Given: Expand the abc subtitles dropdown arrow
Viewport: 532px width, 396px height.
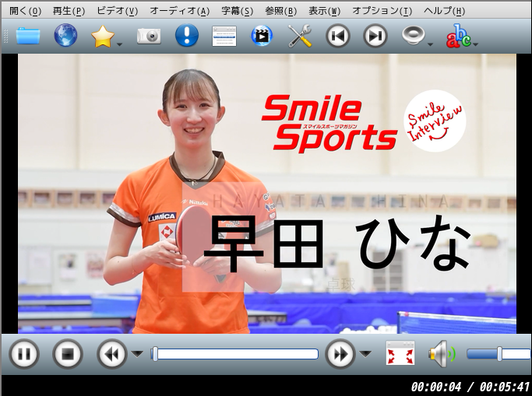Looking at the screenshot, I should (x=476, y=44).
